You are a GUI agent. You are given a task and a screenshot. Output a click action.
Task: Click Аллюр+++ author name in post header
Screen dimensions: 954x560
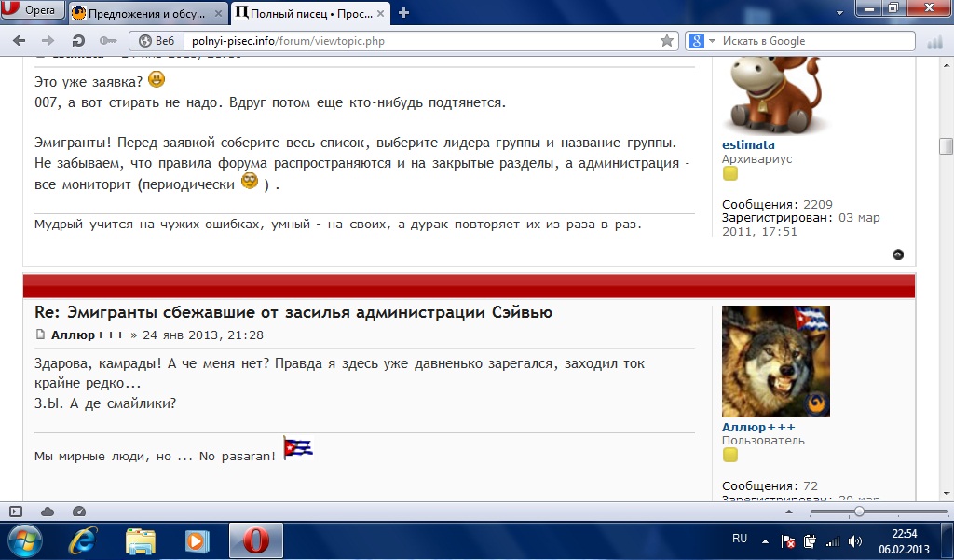(x=88, y=335)
